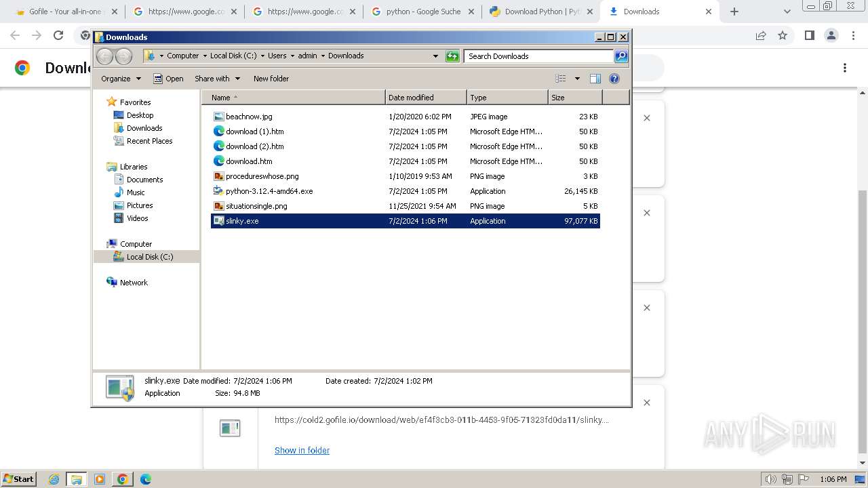
Task: Sort files by Name column
Action: [x=294, y=98]
